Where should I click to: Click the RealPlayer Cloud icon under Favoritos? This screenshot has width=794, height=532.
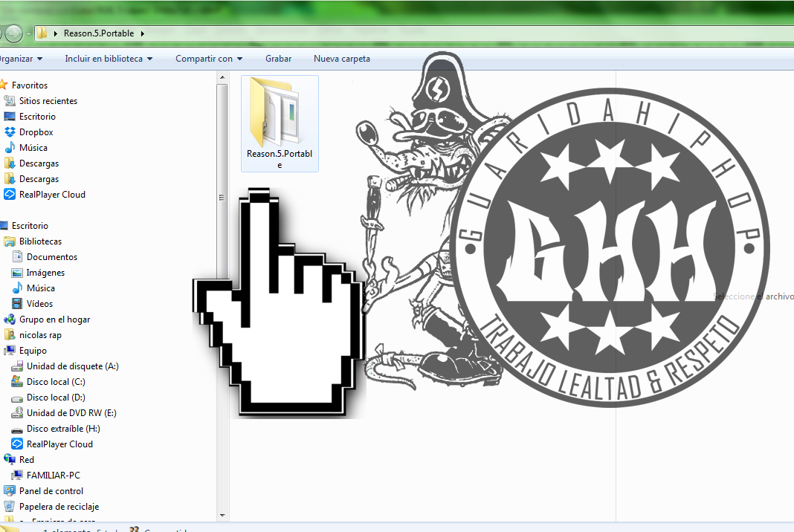(x=9, y=195)
